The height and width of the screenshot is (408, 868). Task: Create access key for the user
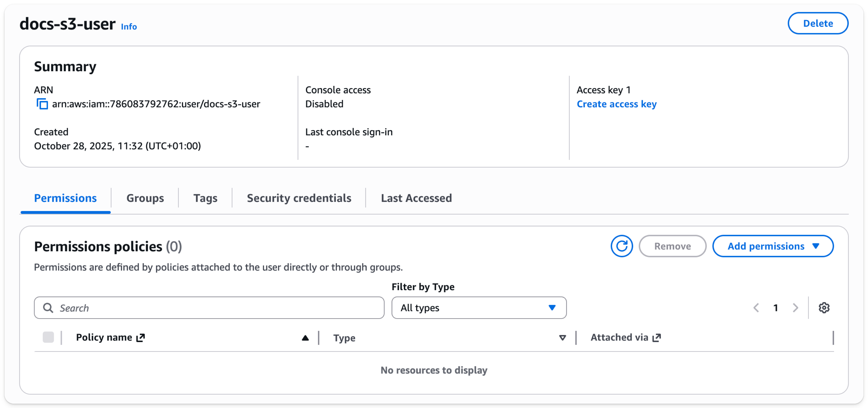click(616, 104)
